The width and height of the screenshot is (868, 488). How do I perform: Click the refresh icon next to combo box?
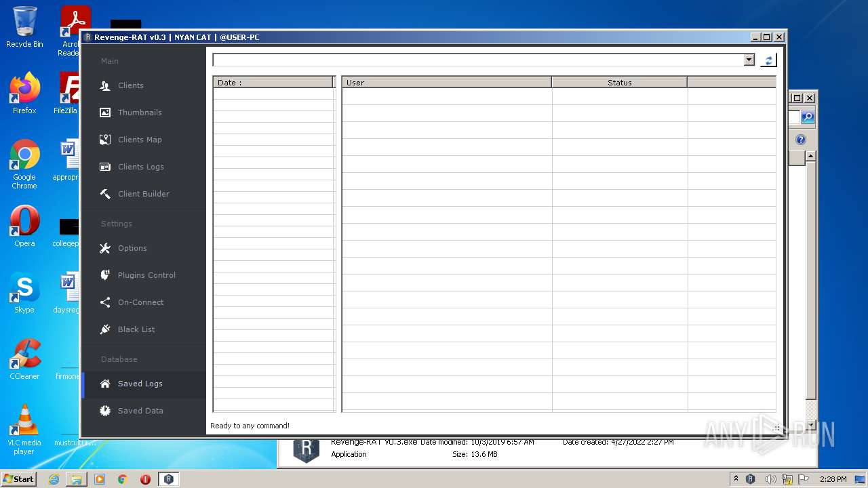tap(768, 60)
